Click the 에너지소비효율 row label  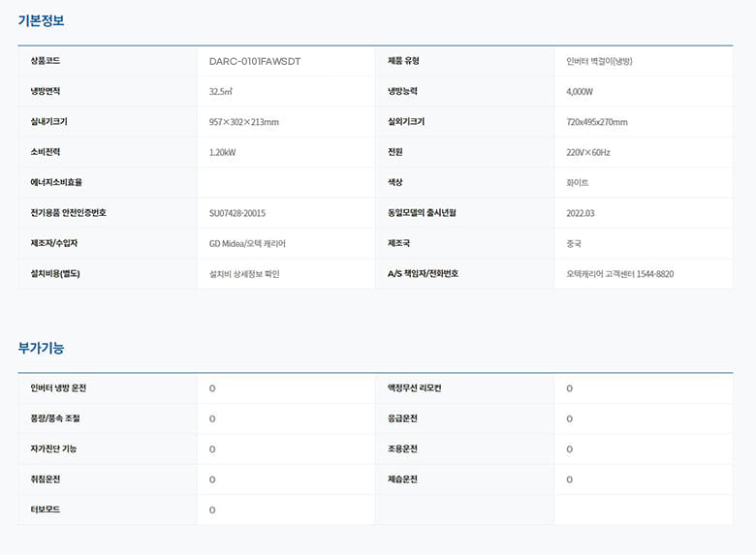[56, 183]
